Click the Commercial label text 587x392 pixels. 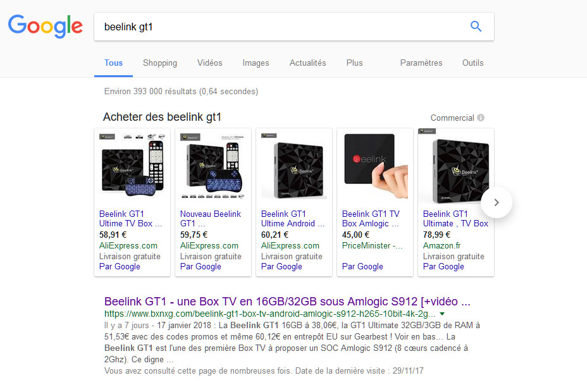coord(452,118)
